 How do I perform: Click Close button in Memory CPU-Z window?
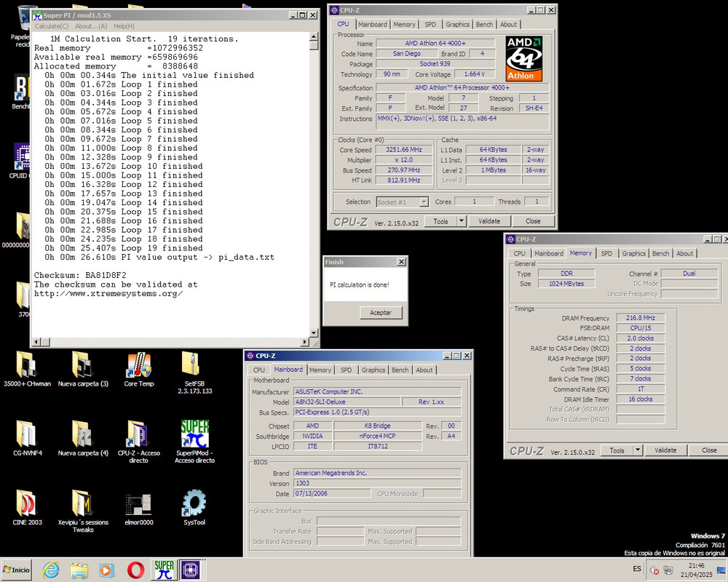[x=709, y=450]
